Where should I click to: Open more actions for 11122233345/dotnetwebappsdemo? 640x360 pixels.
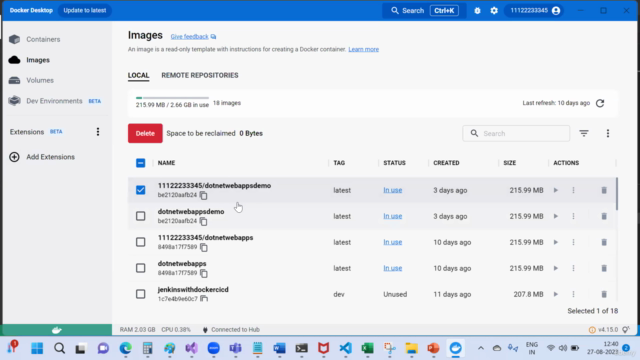point(573,190)
